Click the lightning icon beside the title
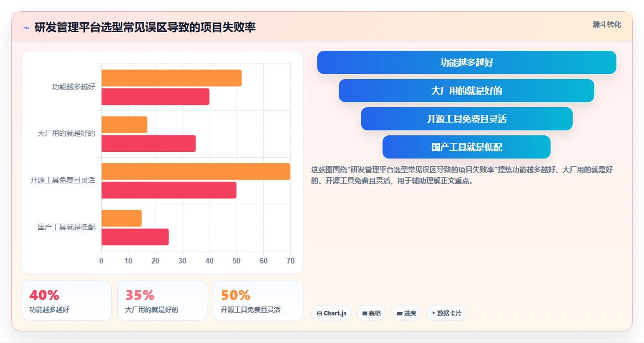The height and width of the screenshot is (343, 644). tap(27, 28)
